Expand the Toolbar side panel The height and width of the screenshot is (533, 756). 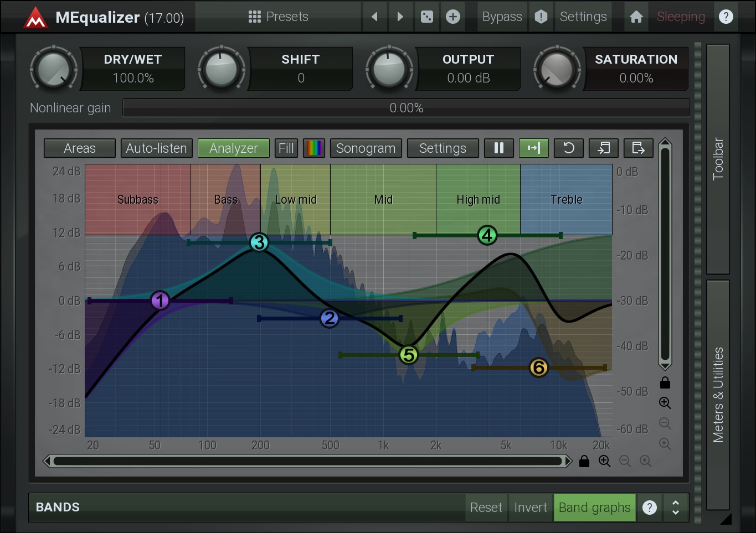click(718, 159)
